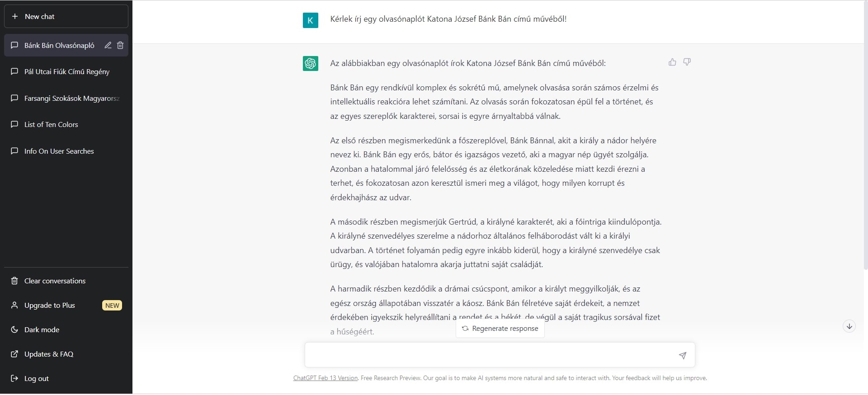The image size is (868, 395).
Task: Click the ChatGPT logo avatar
Action: [x=311, y=63]
